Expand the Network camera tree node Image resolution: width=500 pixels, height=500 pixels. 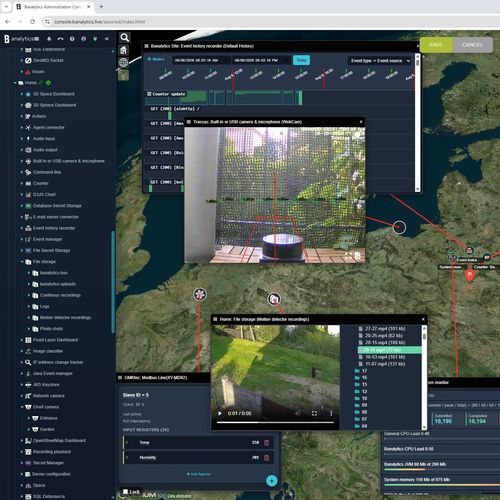22,396
